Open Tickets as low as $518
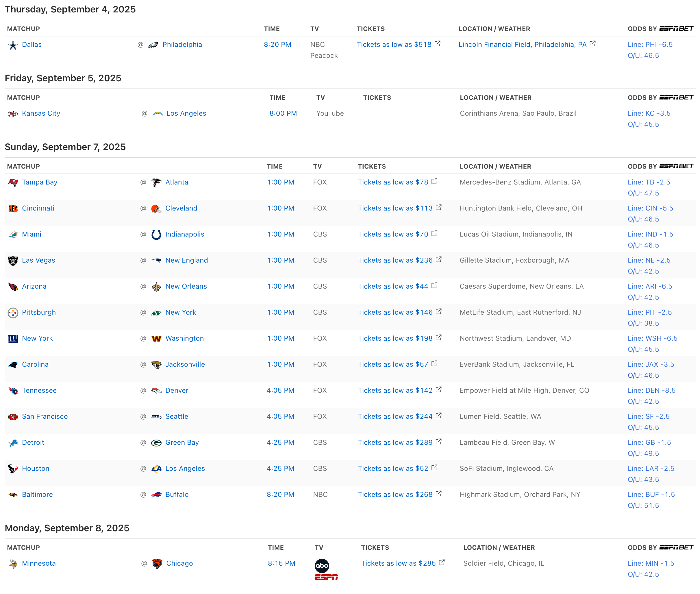The image size is (700, 594). tap(394, 45)
